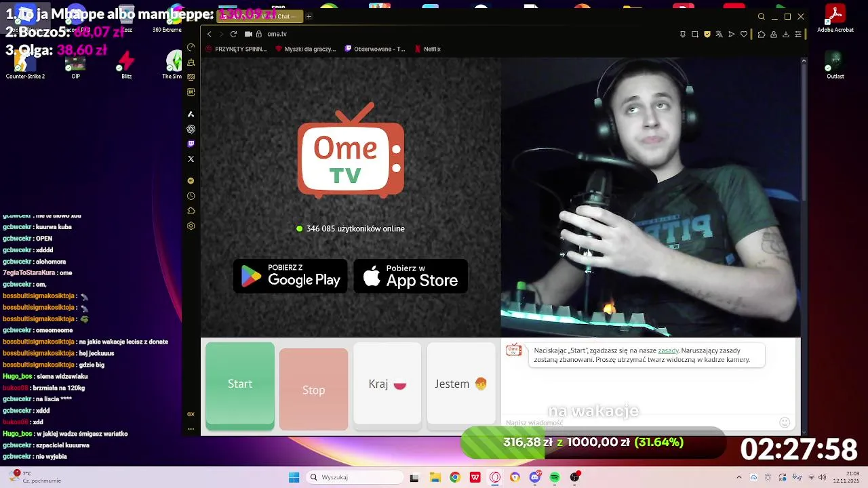
Task: Select the ome.tv Video Chat tab
Action: [x=258, y=16]
